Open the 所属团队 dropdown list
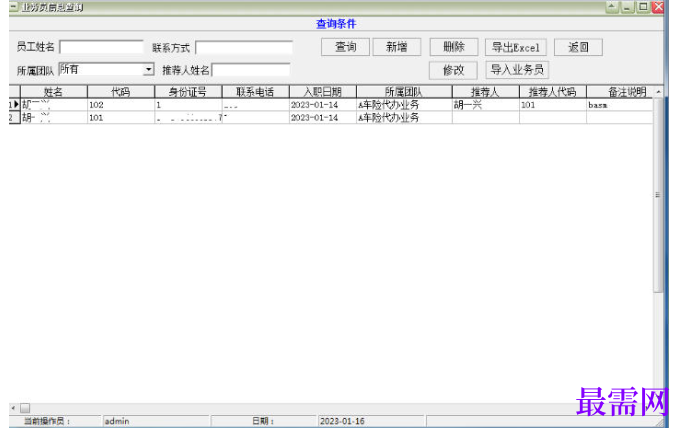The width and height of the screenshot is (688, 433). coord(148,69)
